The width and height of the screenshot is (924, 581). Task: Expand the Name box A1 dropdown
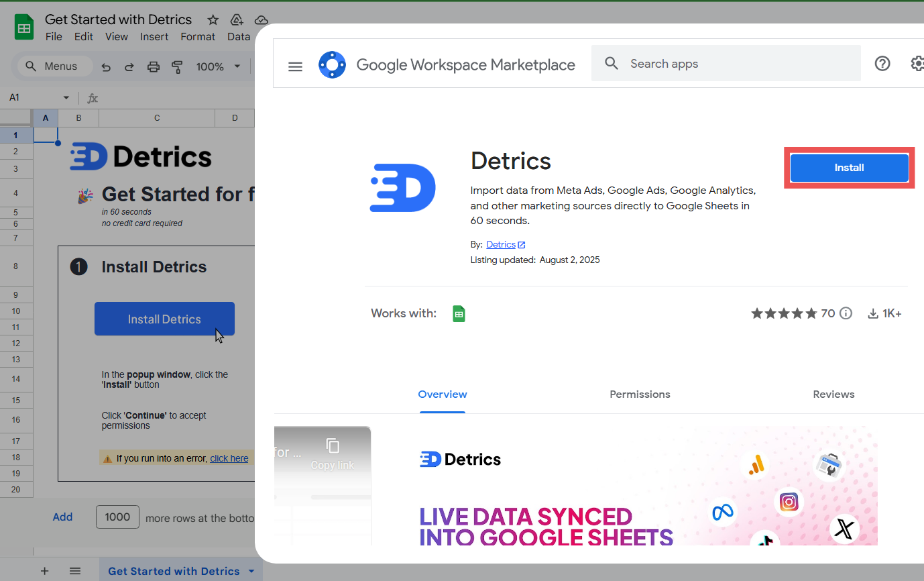click(66, 98)
